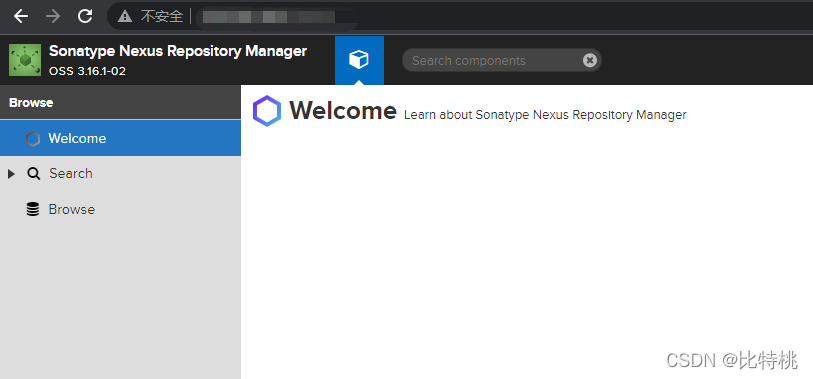
Task: Open the Browse cube icon in header
Action: point(359,60)
